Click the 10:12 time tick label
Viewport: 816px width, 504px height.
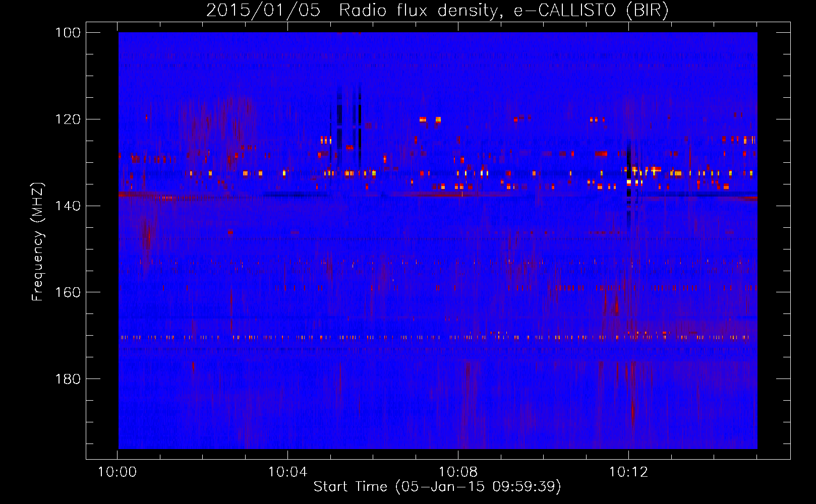coord(628,472)
